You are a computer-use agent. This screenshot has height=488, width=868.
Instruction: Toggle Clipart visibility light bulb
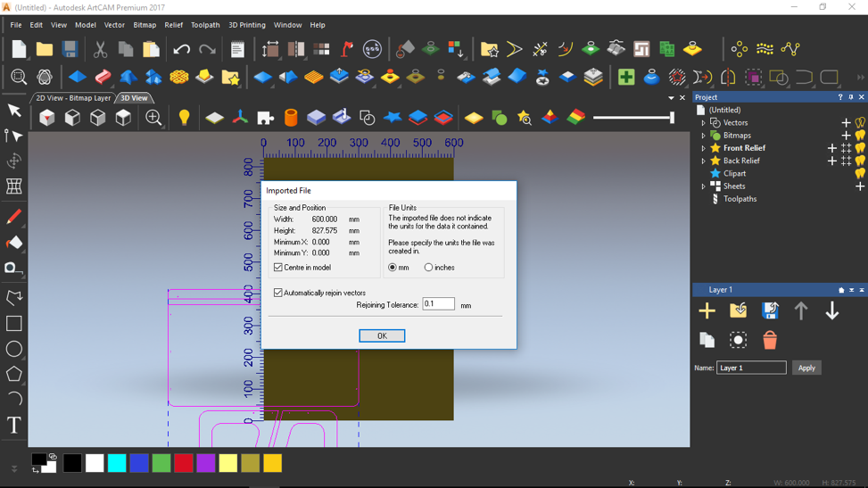tap(860, 173)
